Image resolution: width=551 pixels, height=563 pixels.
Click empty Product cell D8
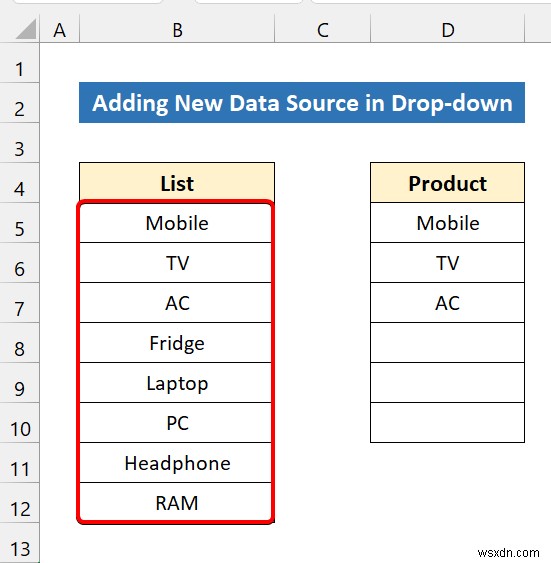click(x=448, y=343)
